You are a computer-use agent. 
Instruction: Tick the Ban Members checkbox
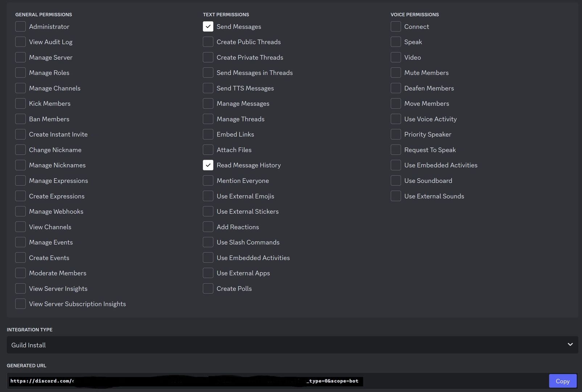(20, 119)
